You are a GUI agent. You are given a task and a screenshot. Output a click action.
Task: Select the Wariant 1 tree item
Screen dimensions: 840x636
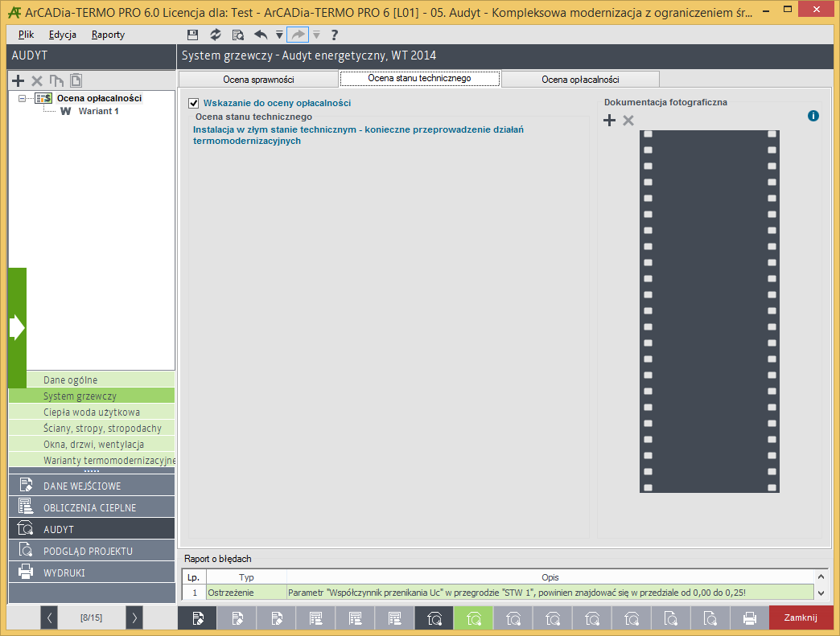click(99, 111)
